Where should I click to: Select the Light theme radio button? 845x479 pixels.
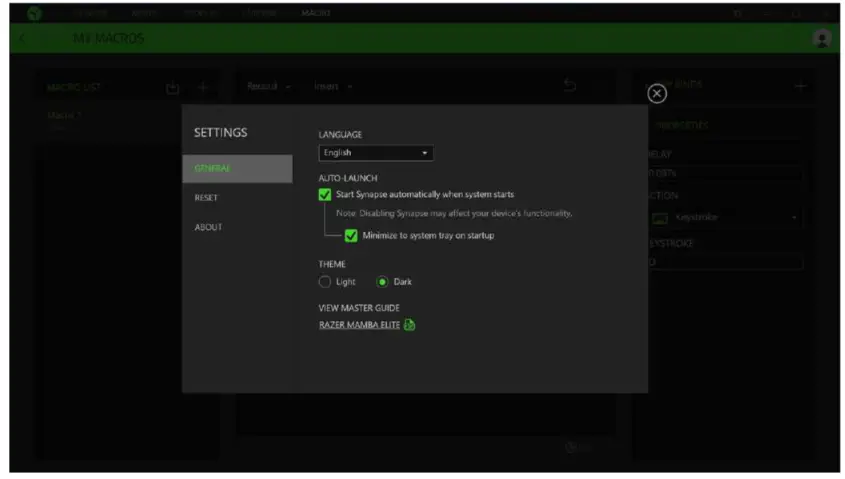pos(324,282)
